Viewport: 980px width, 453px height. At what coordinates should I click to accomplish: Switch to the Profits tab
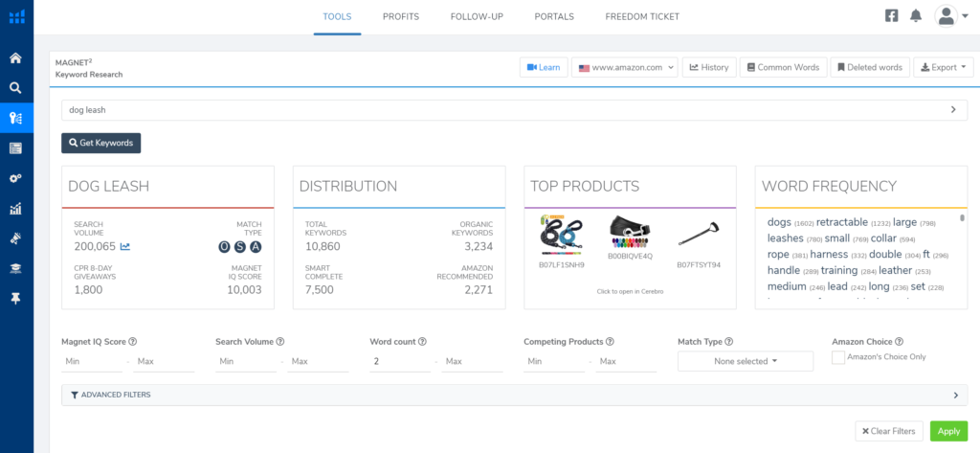click(x=401, y=17)
